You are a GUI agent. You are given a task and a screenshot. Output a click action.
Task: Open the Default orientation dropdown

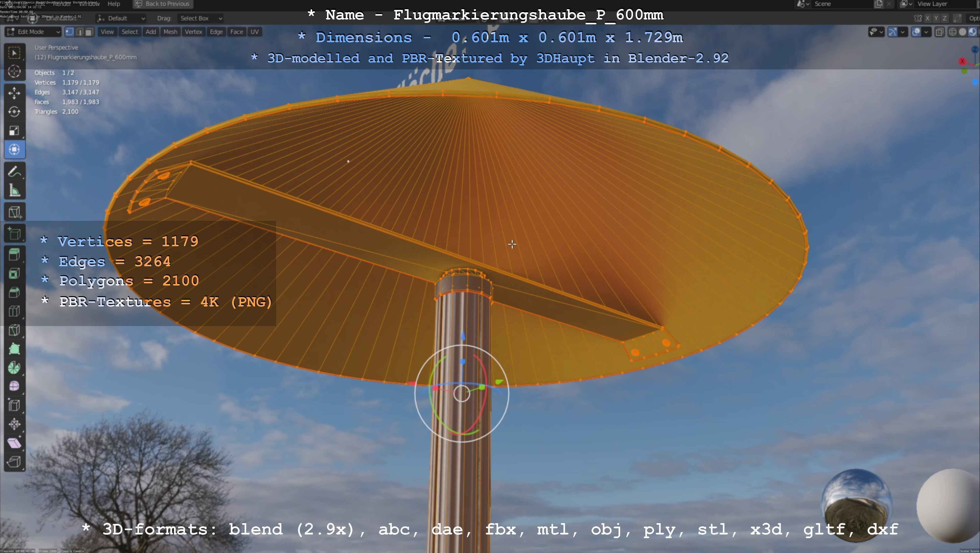click(121, 18)
